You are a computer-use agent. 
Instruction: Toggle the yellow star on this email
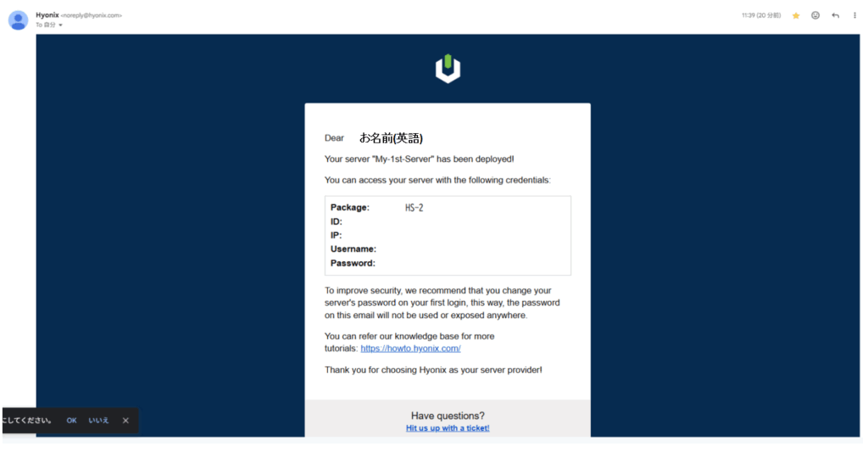(796, 15)
